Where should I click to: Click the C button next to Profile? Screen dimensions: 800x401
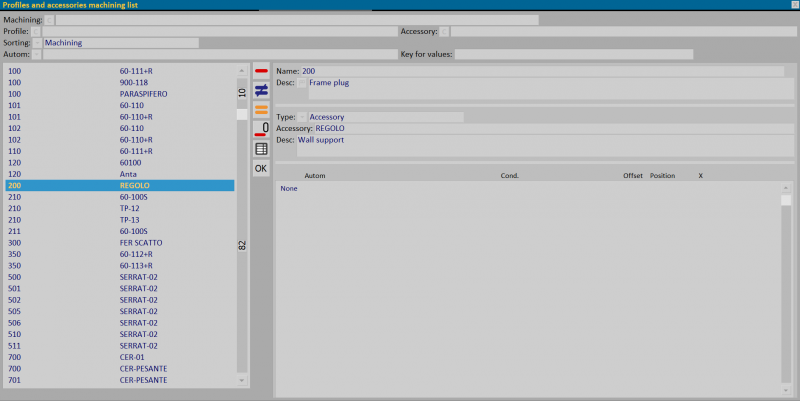(x=36, y=32)
